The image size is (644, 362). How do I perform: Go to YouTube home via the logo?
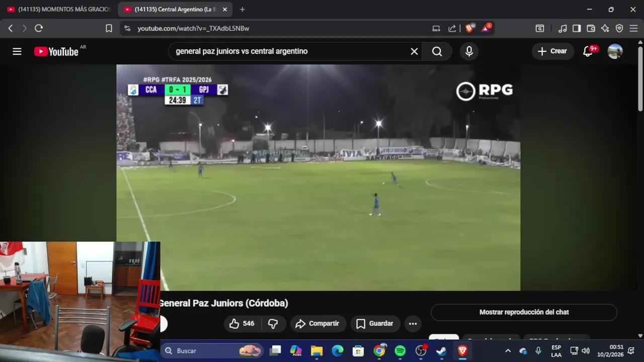coord(56,51)
